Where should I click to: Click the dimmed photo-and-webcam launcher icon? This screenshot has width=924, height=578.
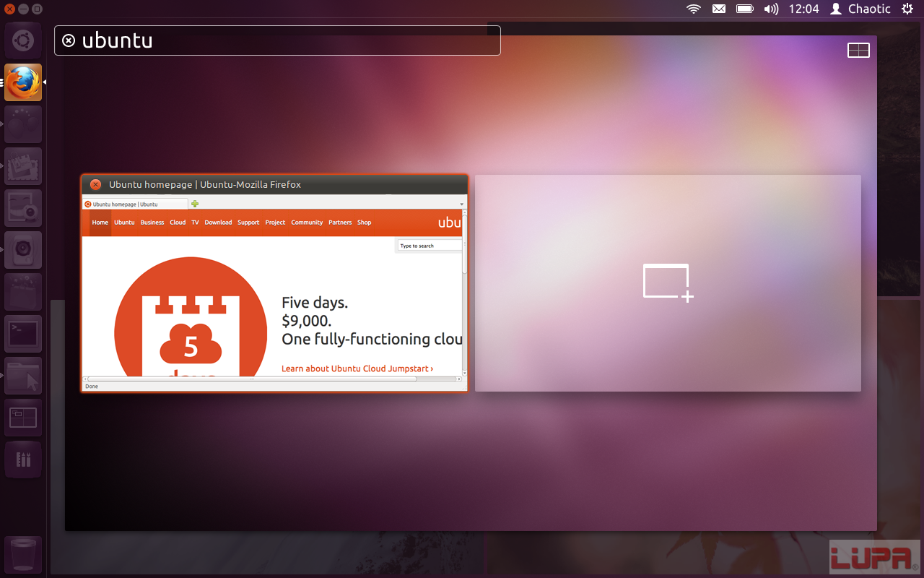pyautogui.click(x=23, y=208)
